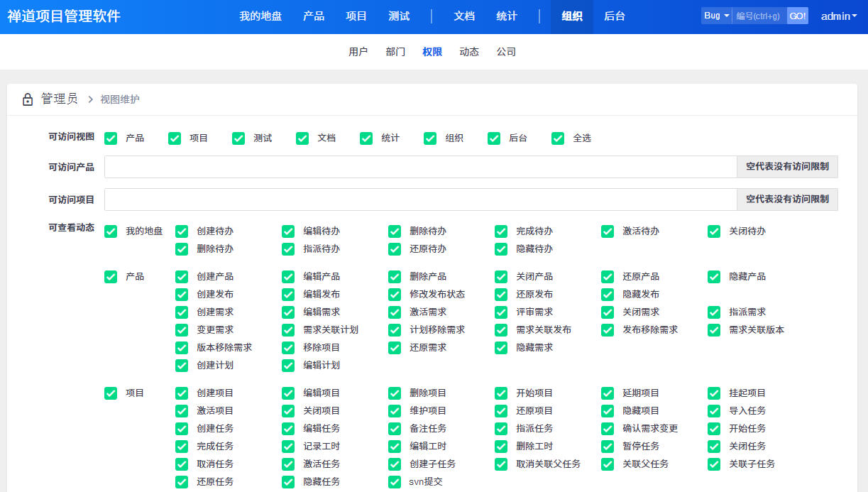Click the 可访问项目 selection field
The height and width of the screenshot is (492, 868).
[x=420, y=199]
